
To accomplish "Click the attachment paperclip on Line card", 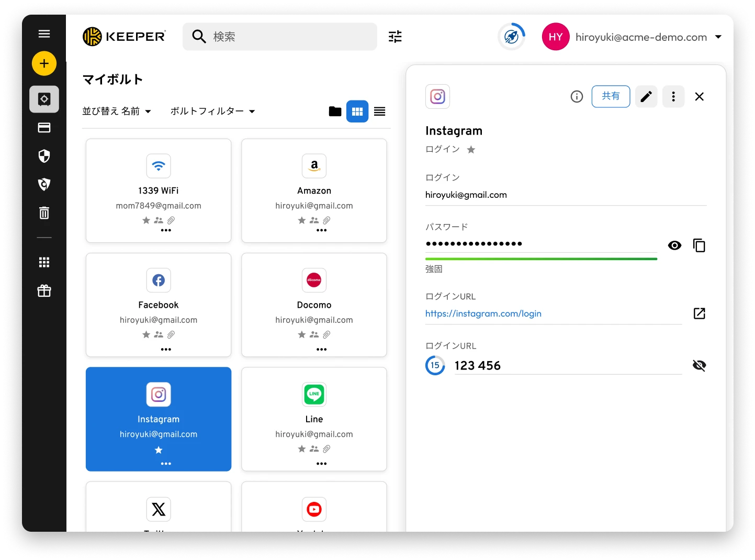I will tap(326, 449).
